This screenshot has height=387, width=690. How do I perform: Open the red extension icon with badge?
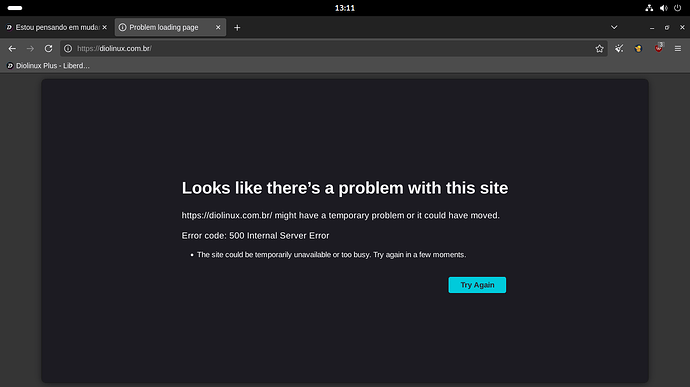point(659,48)
